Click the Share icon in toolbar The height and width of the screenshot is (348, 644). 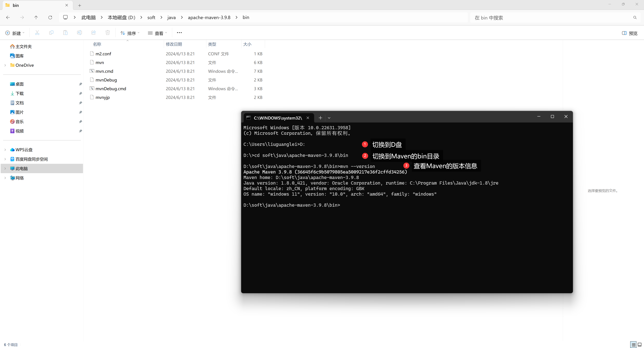[94, 33]
